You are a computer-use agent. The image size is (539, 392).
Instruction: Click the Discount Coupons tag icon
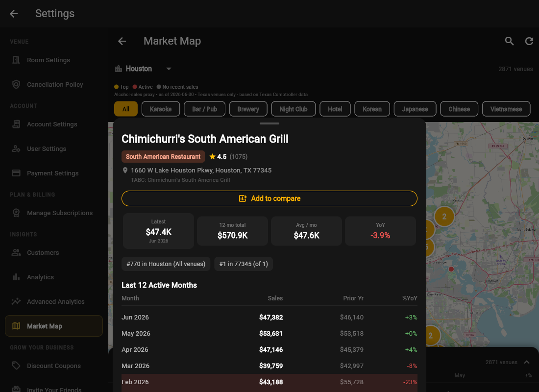pos(16,366)
